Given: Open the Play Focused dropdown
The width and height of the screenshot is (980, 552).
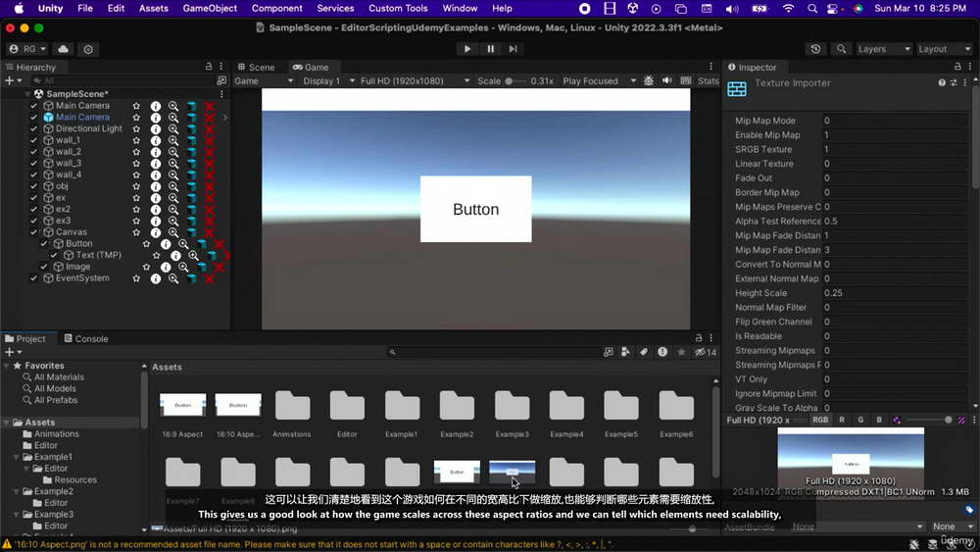Looking at the screenshot, I should pos(600,80).
